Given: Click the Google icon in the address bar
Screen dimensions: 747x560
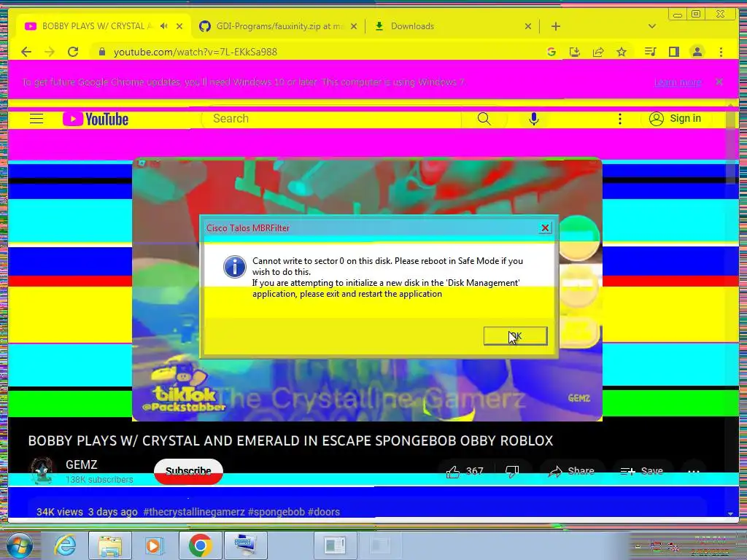Looking at the screenshot, I should [551, 52].
